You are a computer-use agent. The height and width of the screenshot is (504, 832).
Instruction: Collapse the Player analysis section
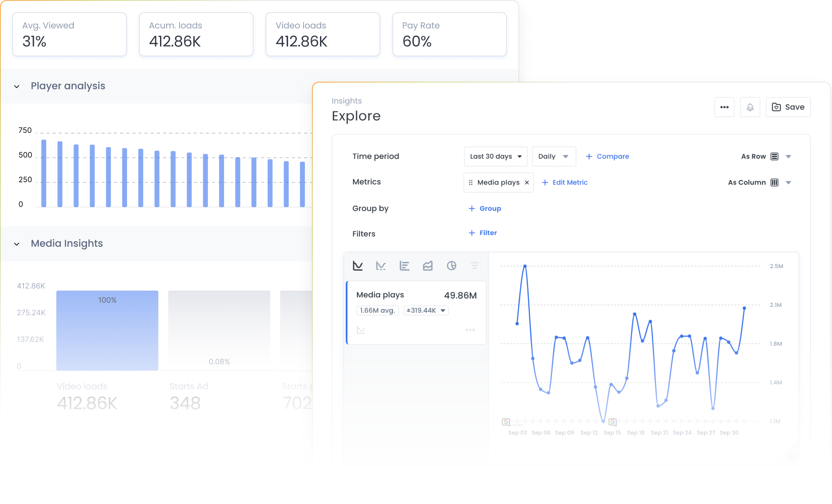tap(17, 86)
